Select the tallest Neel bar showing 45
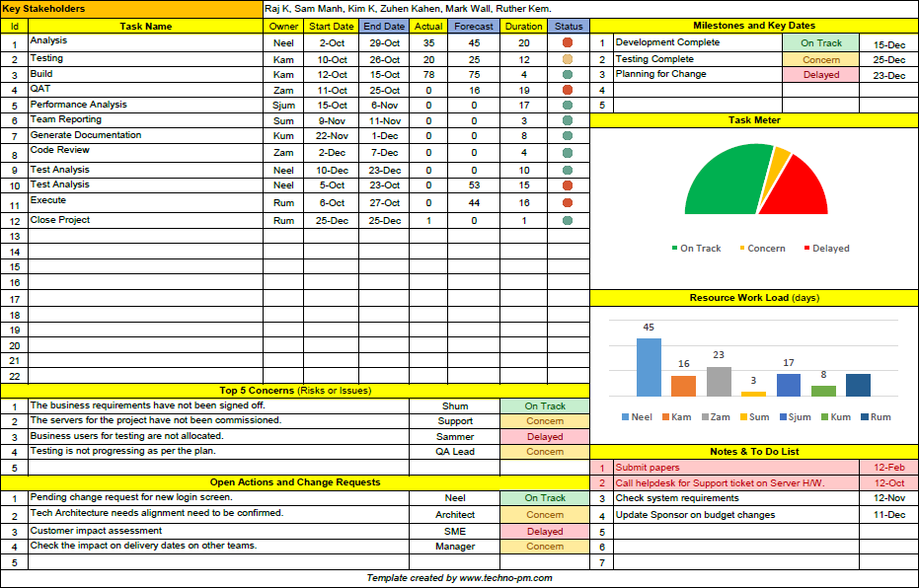The width and height of the screenshot is (919, 588). (x=649, y=367)
